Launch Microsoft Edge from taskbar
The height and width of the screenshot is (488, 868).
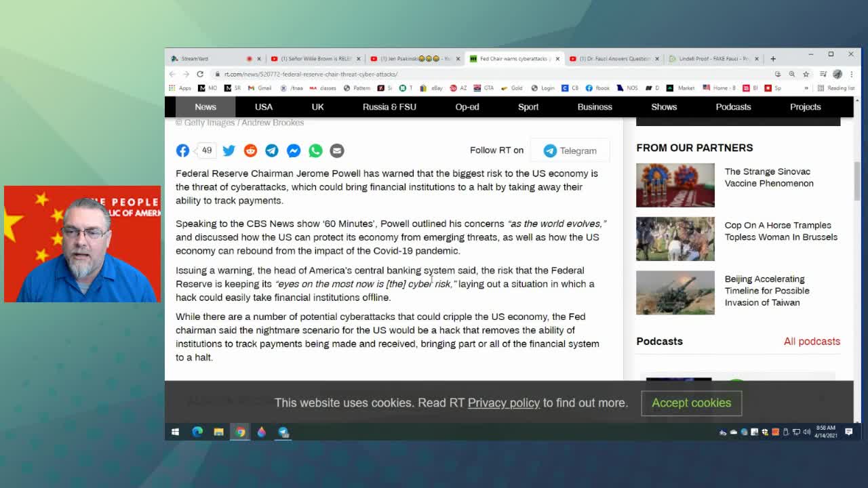(x=197, y=432)
